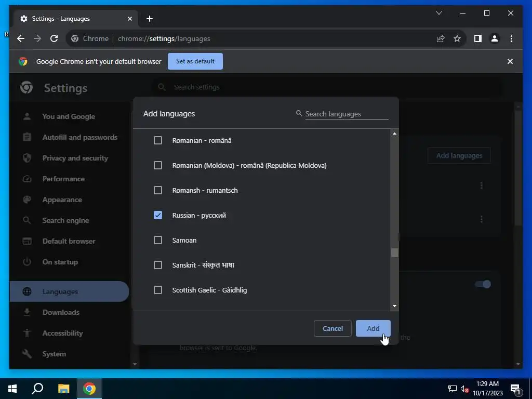Open the Downloads settings section

point(61,312)
